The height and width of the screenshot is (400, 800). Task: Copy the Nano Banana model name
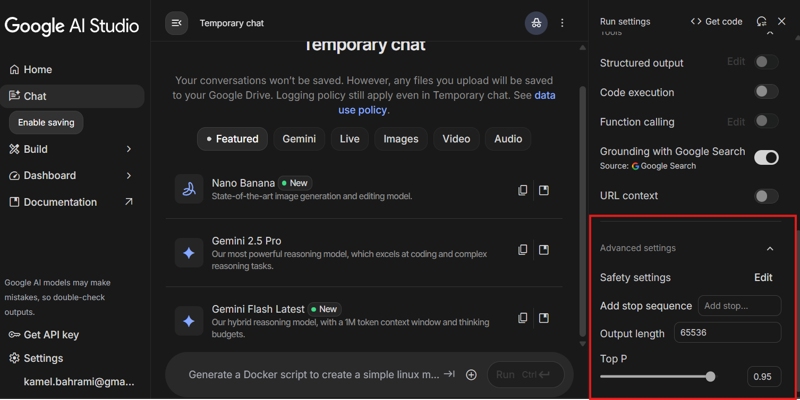pos(522,190)
